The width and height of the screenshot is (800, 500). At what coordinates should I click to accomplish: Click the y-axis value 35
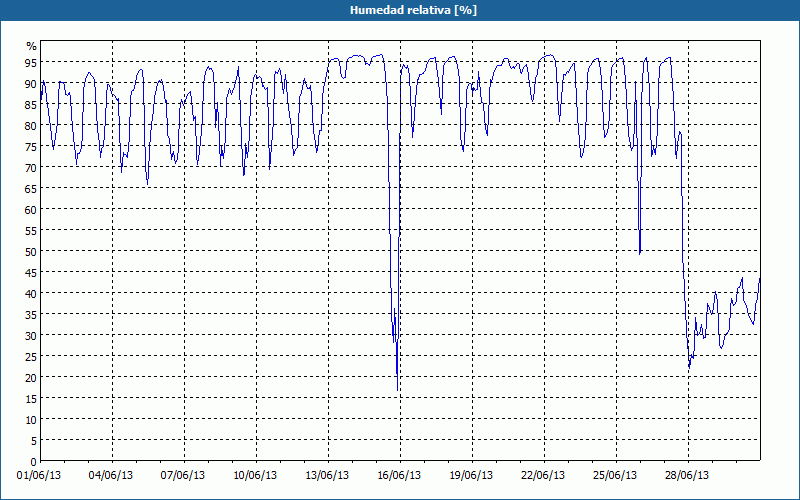coord(31,315)
